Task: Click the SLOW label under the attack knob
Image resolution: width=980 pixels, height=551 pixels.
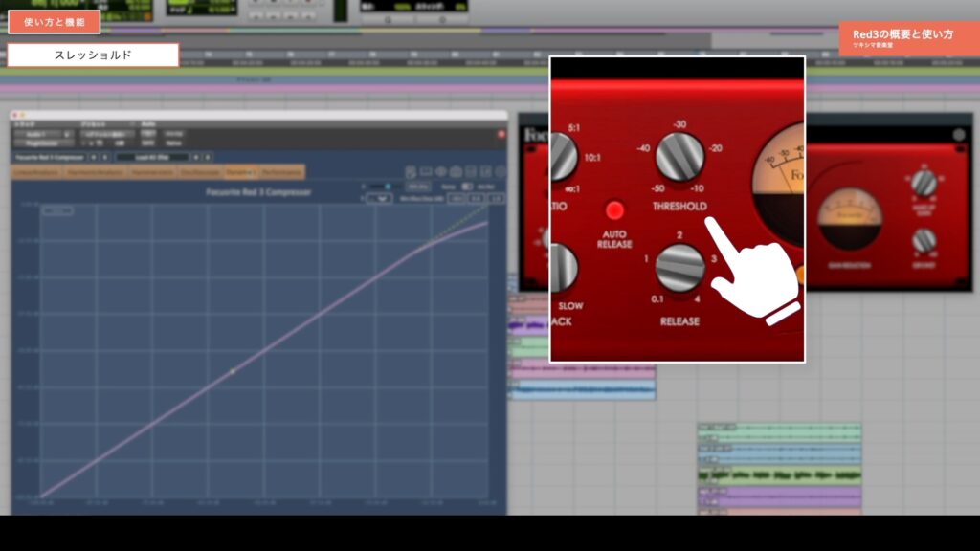Action: point(570,305)
